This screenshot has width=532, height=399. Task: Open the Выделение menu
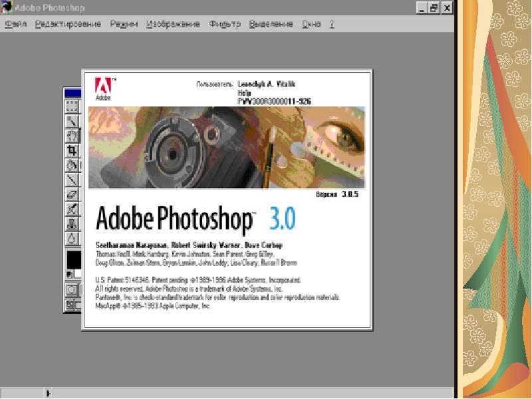click(271, 24)
